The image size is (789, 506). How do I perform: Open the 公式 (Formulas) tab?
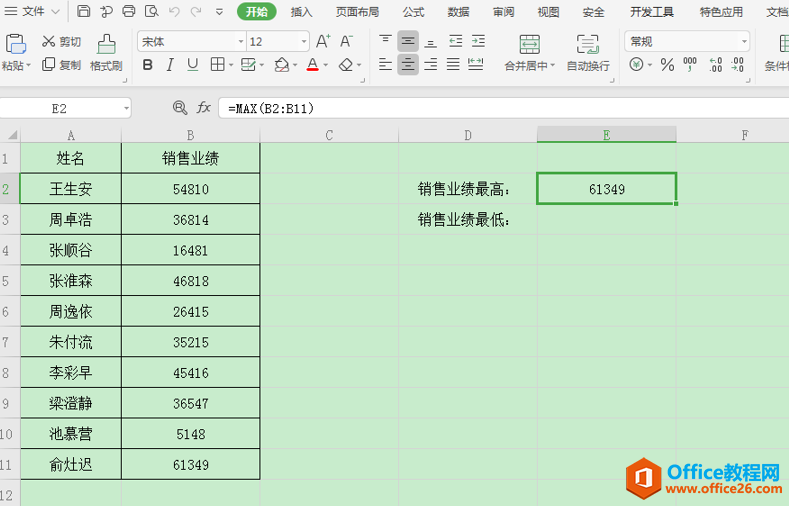point(413,12)
